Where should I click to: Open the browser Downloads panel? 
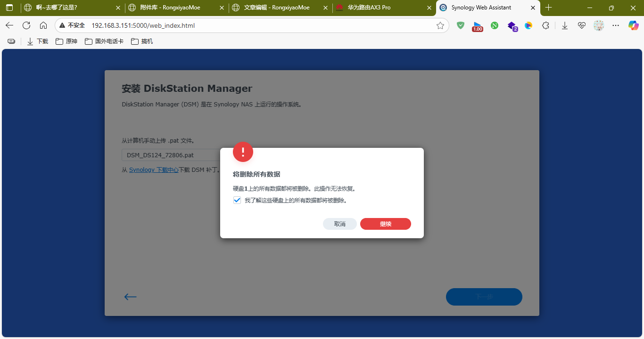click(x=565, y=25)
